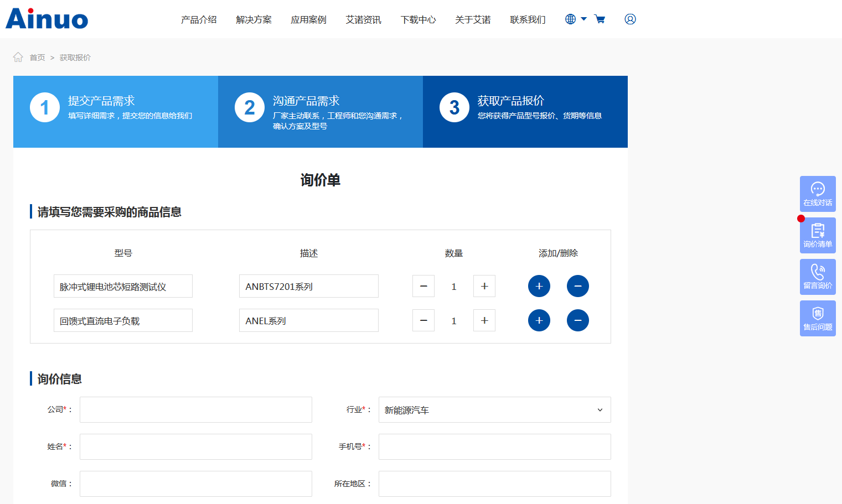Open 留言询价 sidebar button
Screen dimensions: 842x504
[818, 277]
